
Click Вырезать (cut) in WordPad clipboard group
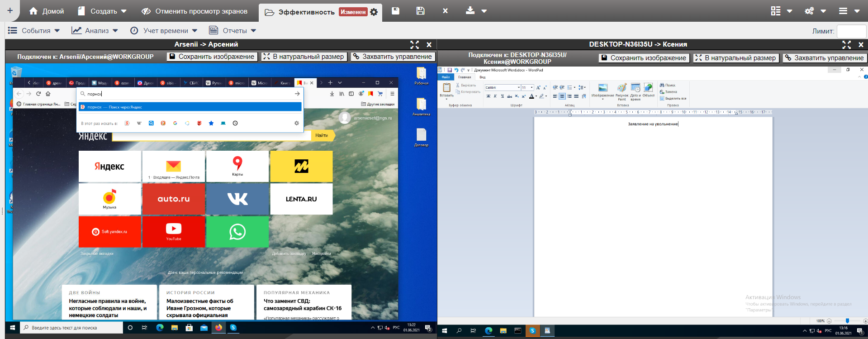click(x=466, y=85)
